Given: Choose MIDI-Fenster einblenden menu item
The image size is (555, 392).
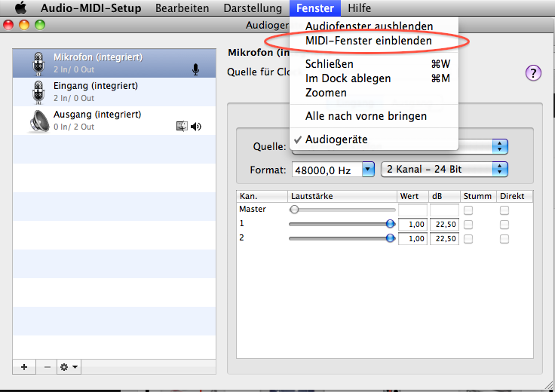Looking at the screenshot, I should pyautogui.click(x=368, y=41).
